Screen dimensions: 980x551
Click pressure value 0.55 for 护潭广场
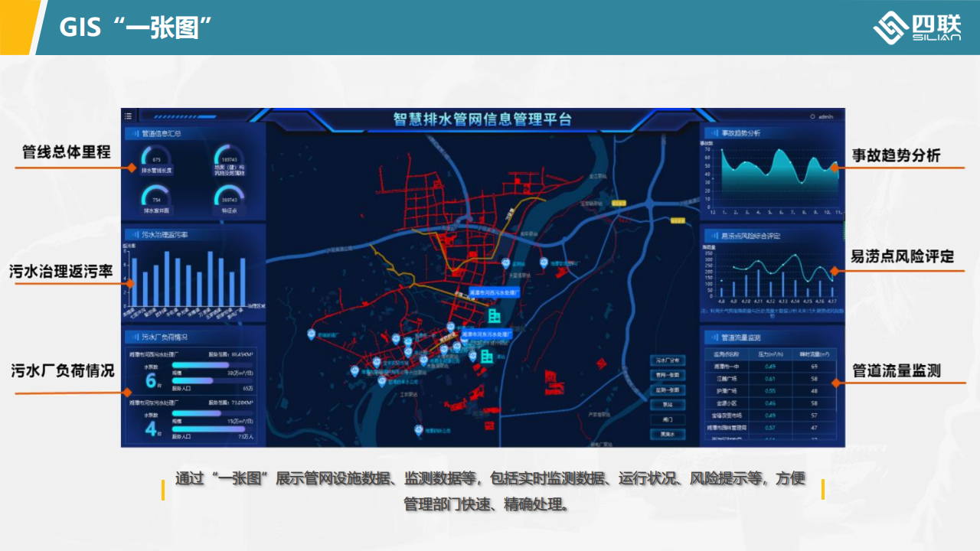point(770,391)
